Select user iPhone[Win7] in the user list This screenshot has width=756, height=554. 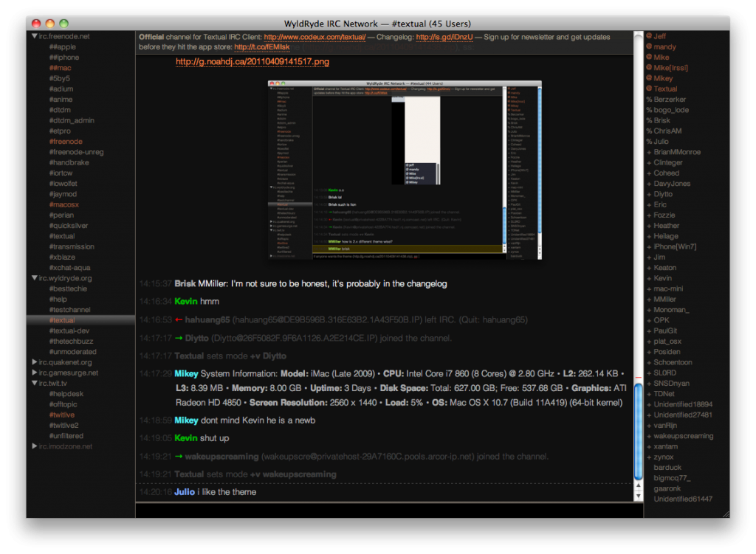pyautogui.click(x=675, y=246)
